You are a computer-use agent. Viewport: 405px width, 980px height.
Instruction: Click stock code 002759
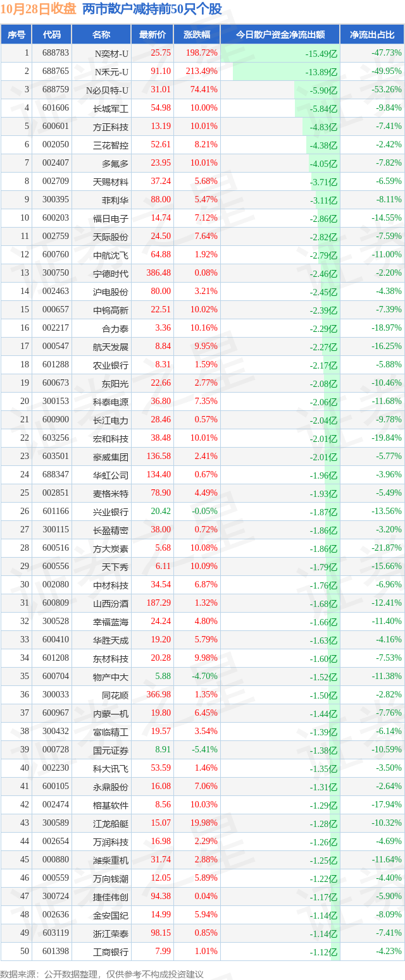(56, 236)
